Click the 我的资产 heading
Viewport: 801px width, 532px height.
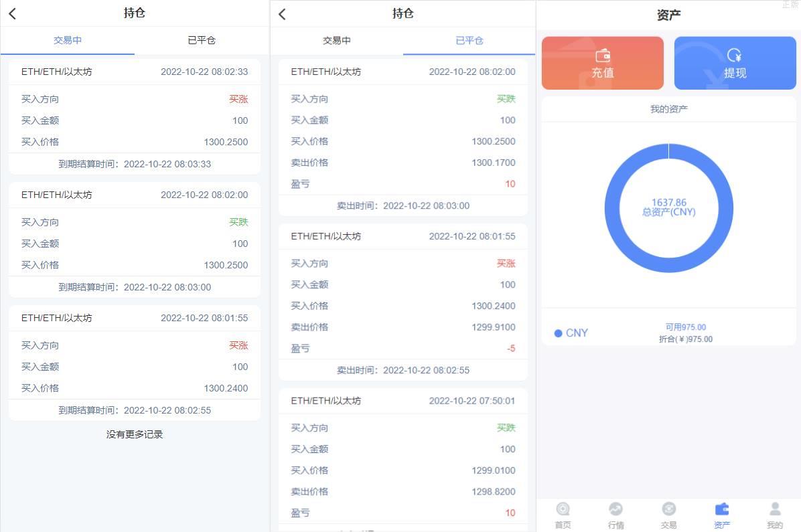click(x=668, y=109)
